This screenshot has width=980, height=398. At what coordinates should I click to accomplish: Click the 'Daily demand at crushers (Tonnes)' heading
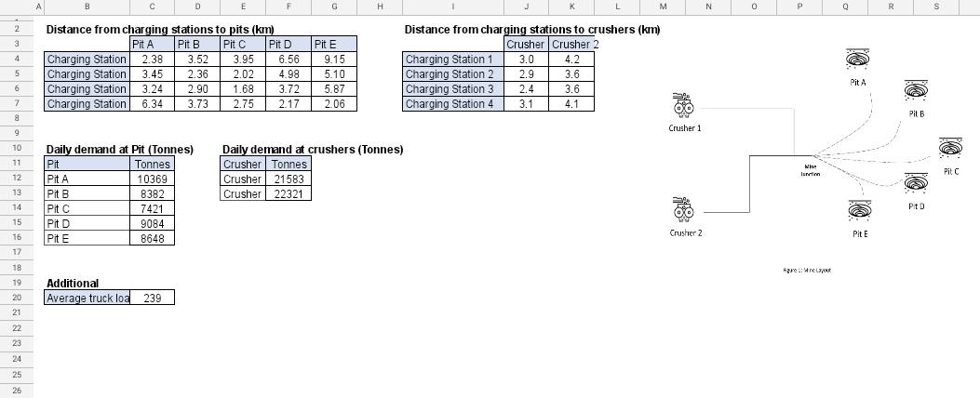tap(313, 150)
